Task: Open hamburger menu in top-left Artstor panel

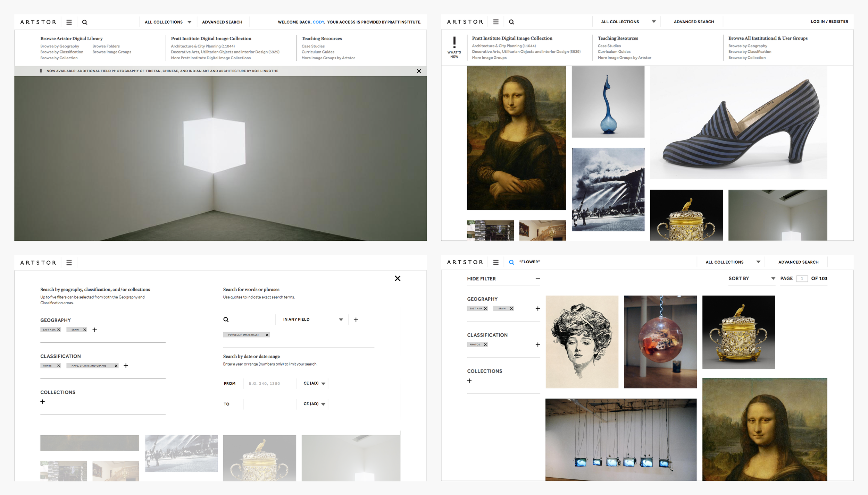Action: point(69,22)
